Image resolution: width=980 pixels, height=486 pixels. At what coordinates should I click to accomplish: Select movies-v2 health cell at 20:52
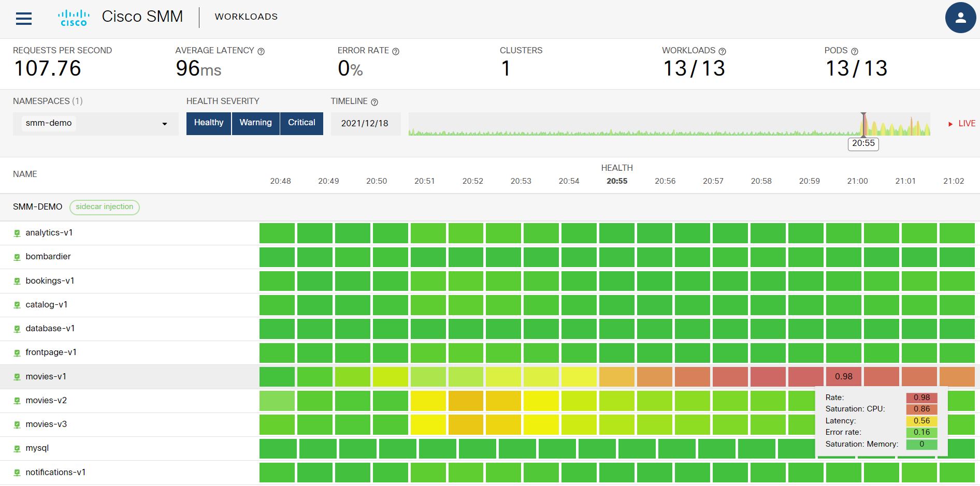tap(466, 401)
